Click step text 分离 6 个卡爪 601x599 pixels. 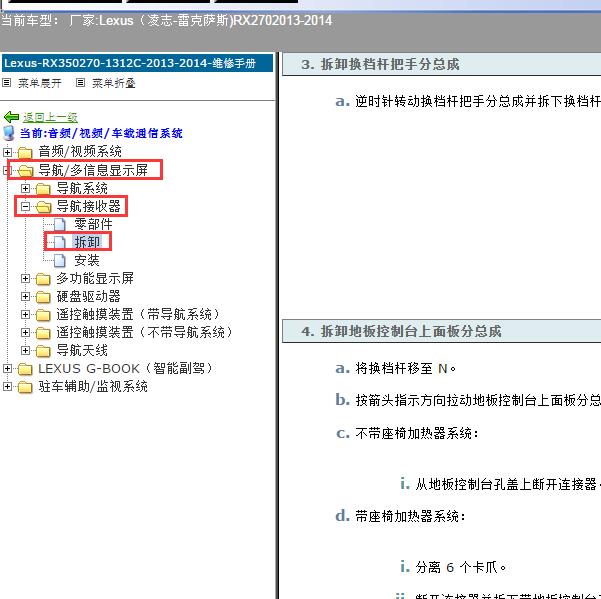click(x=461, y=567)
